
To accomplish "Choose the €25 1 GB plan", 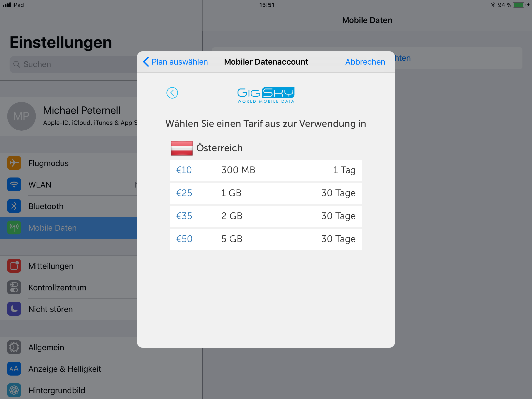I will click(266, 193).
